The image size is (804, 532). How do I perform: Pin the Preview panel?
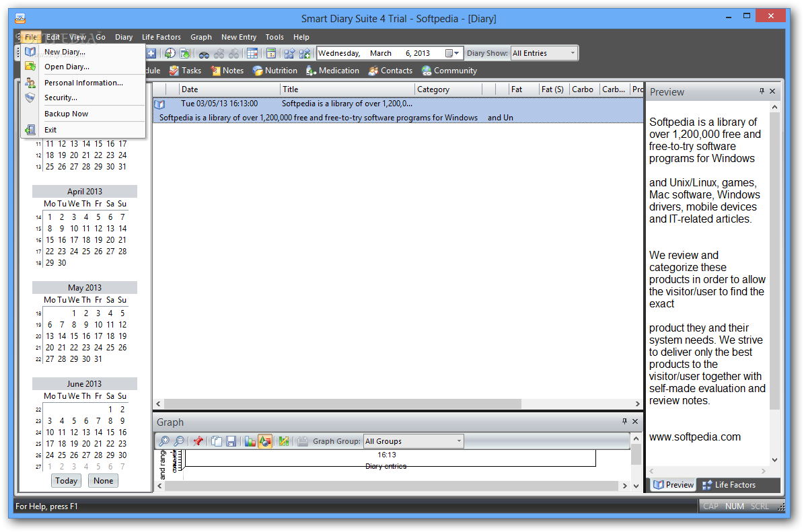click(x=762, y=91)
